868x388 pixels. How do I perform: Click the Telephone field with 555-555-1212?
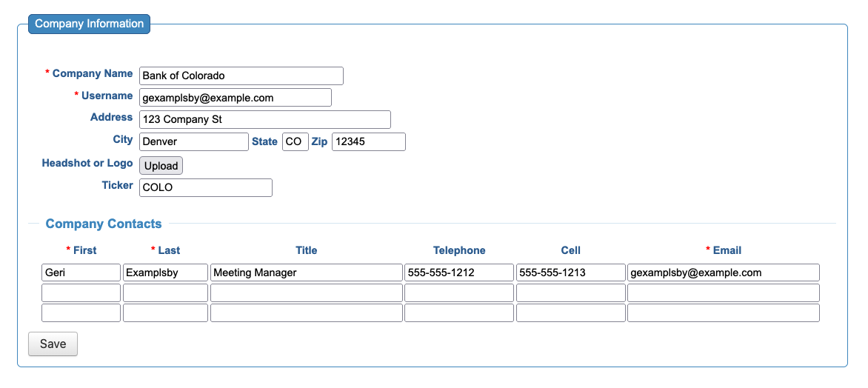pyautogui.click(x=459, y=272)
